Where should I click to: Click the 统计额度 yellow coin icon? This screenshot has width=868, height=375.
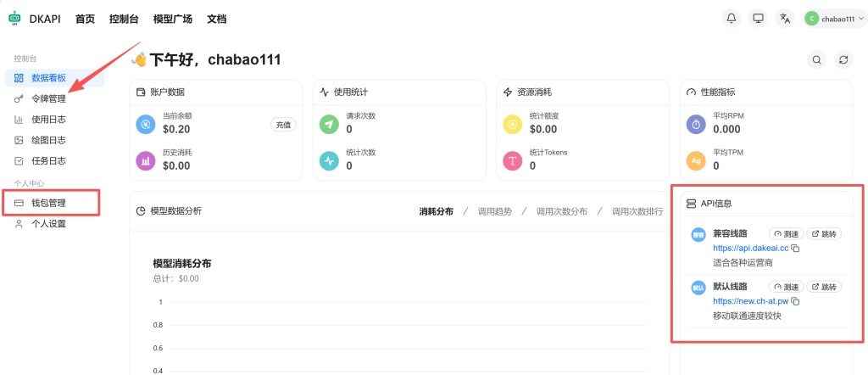[513, 124]
